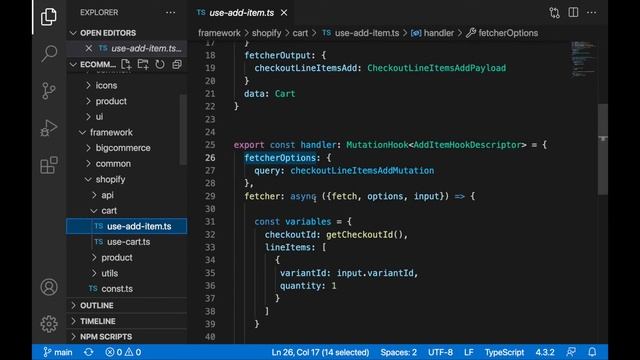The height and width of the screenshot is (360, 640).
Task: Select use-add-item.ts in file tree
Action: coord(127,227)
